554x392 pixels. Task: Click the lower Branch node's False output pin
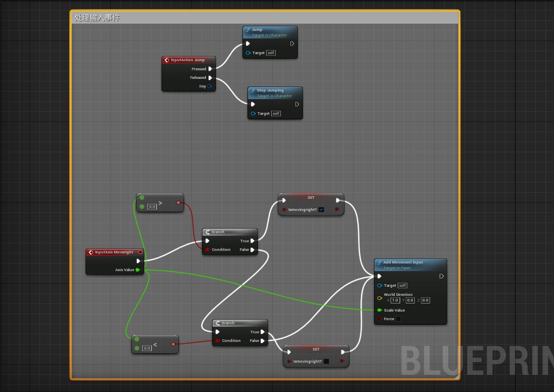[x=263, y=341]
